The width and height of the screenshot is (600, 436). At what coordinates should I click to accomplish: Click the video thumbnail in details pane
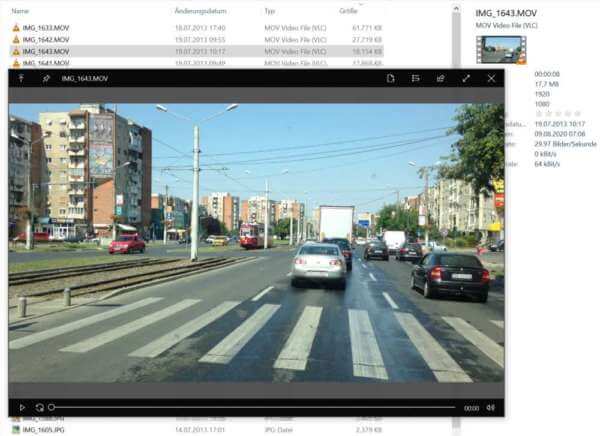(501, 50)
